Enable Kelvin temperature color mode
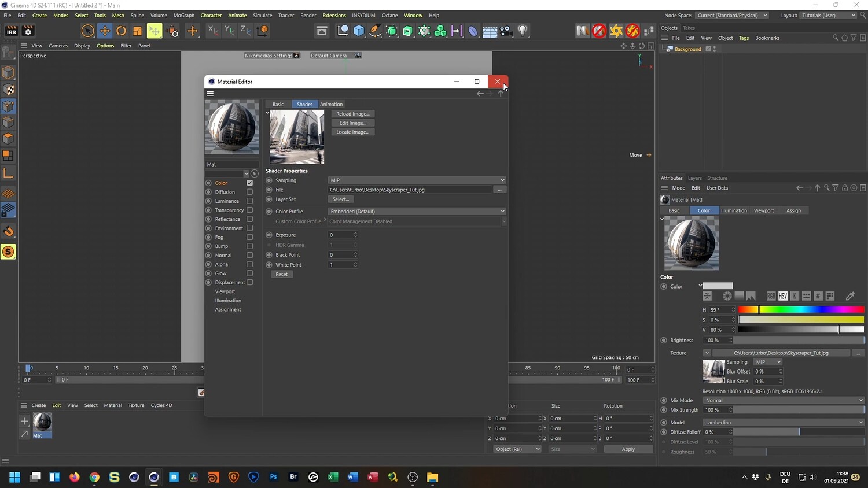 [795, 296]
